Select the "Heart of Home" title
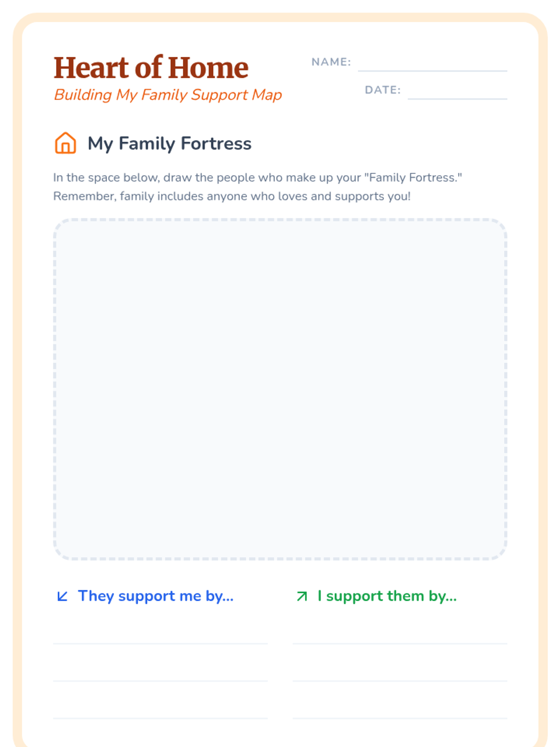This screenshot has height=747, width=560. (x=151, y=68)
